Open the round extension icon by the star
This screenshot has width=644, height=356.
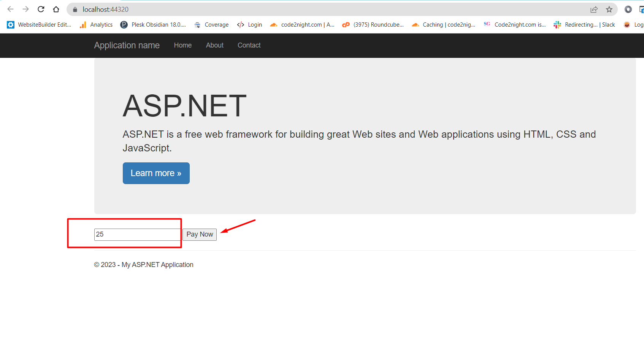(x=628, y=10)
